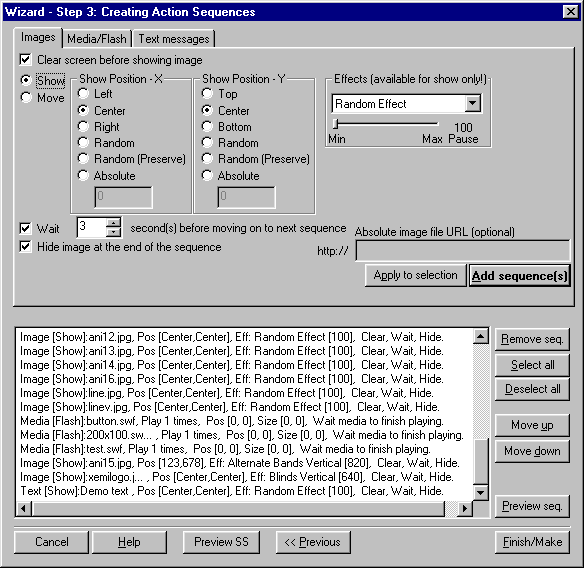Open the Text messages tab
This screenshot has height=568, width=584.
(x=174, y=39)
